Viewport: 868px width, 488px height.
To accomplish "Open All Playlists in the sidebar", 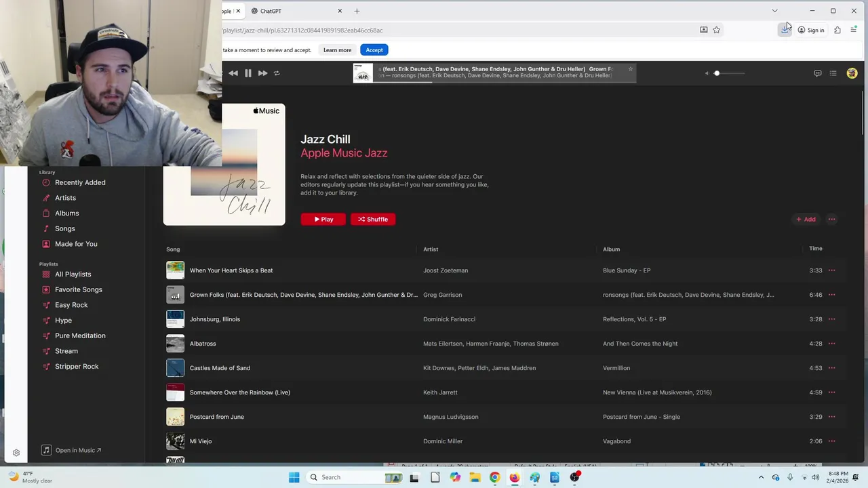I will [73, 274].
